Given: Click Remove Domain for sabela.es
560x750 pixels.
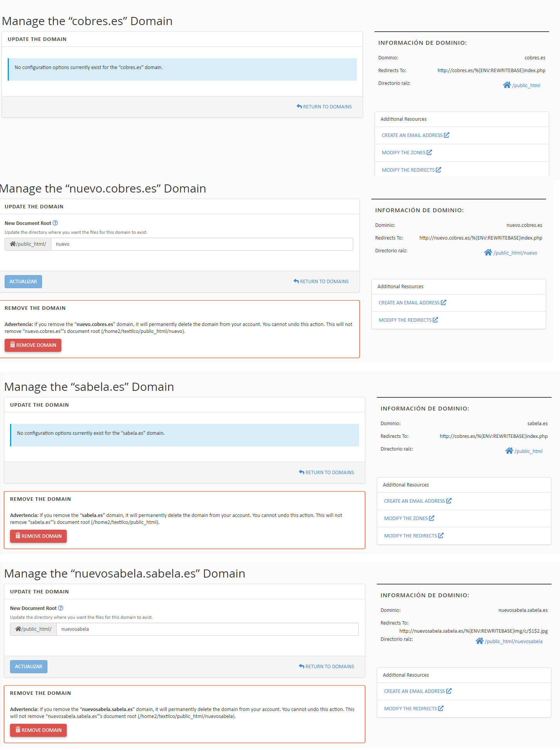Looking at the screenshot, I should [x=38, y=536].
